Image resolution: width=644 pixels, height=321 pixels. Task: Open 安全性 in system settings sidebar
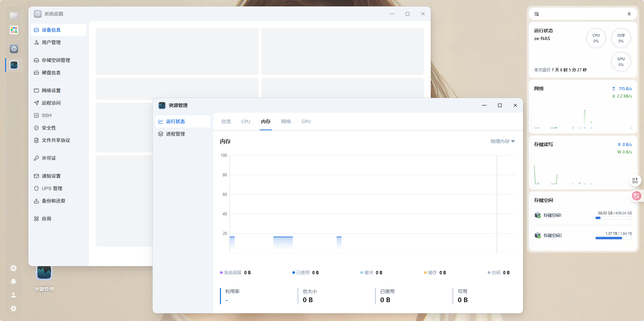pyautogui.click(x=59, y=128)
